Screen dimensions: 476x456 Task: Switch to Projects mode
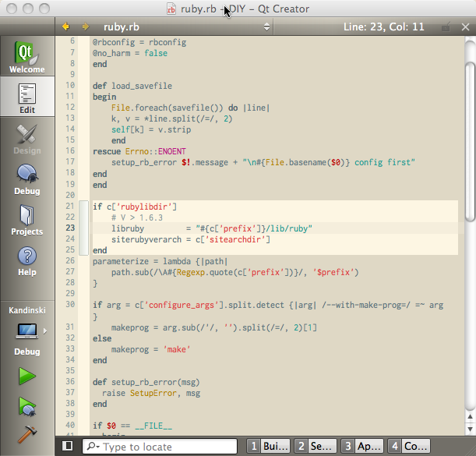(27, 219)
